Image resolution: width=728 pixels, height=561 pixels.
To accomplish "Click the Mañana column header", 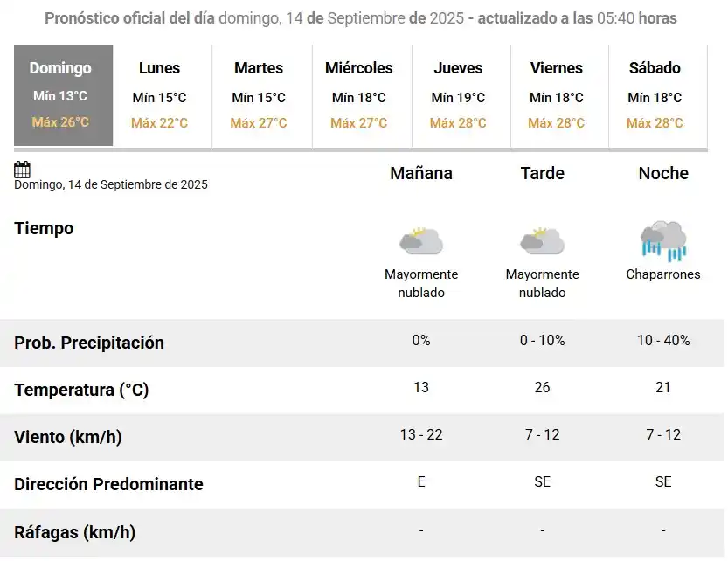I will click(421, 173).
